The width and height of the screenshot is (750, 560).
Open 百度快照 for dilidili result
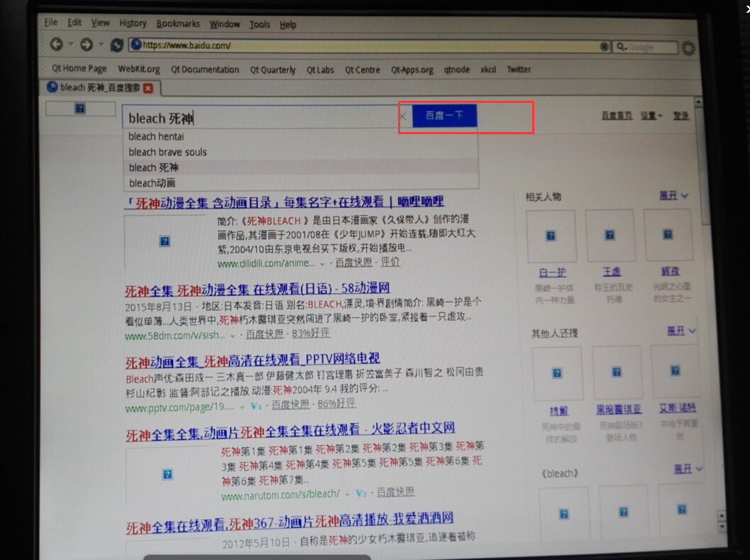point(353,263)
